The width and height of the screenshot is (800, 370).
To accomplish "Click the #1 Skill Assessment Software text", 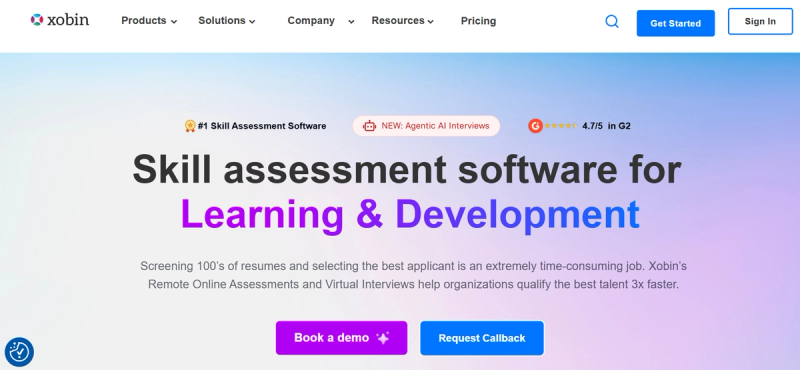I will click(262, 126).
